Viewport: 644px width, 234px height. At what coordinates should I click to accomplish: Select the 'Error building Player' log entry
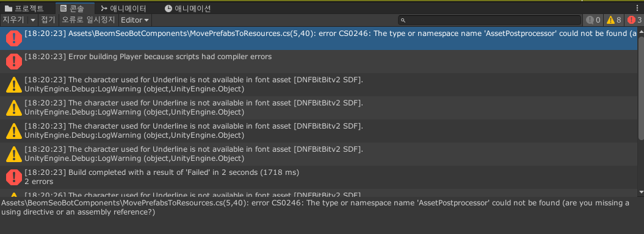pyautogui.click(x=319, y=62)
